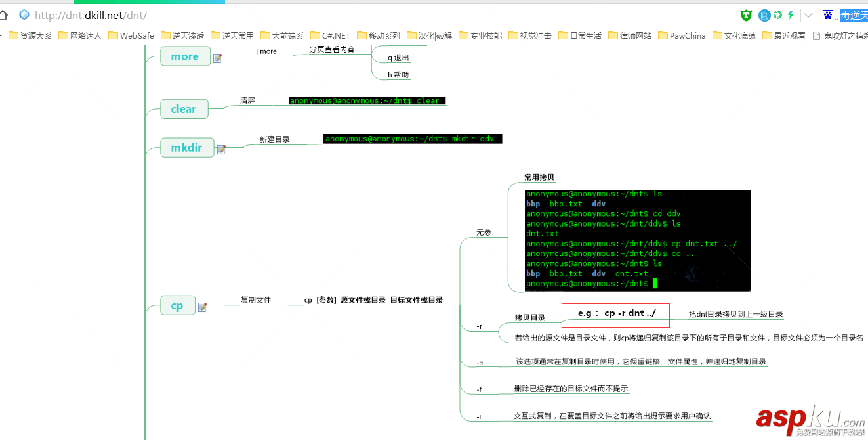Toggle the -r option branch under cp

pos(480,326)
